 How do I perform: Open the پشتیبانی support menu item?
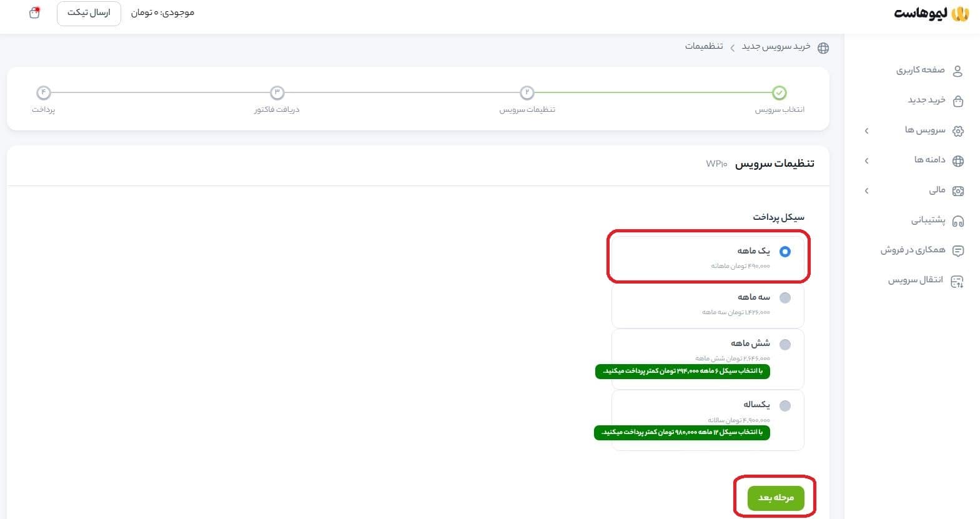coord(928,220)
